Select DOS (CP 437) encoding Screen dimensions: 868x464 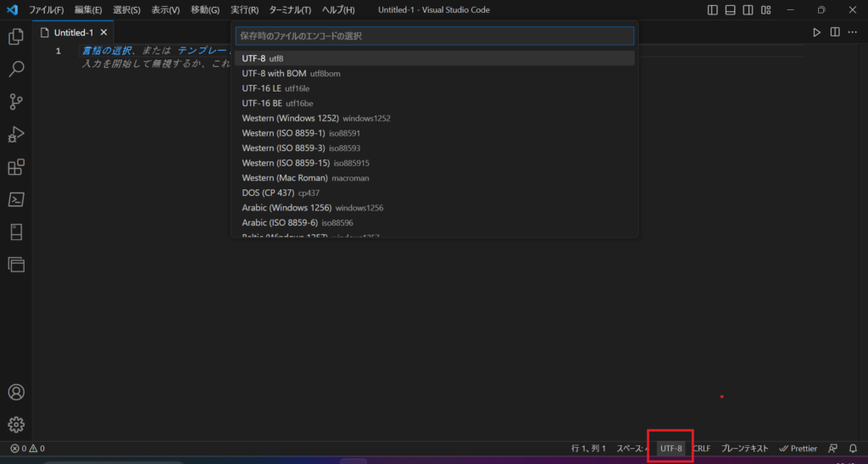click(x=435, y=193)
